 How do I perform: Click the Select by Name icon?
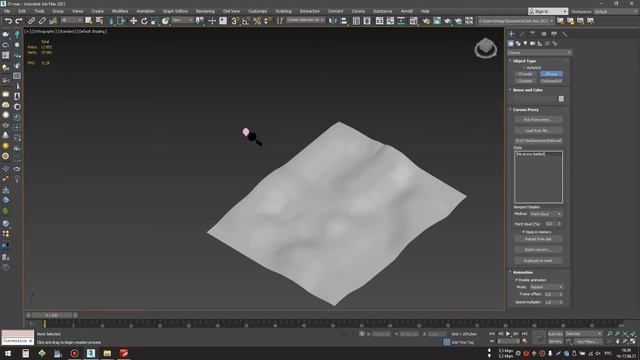click(x=99, y=21)
